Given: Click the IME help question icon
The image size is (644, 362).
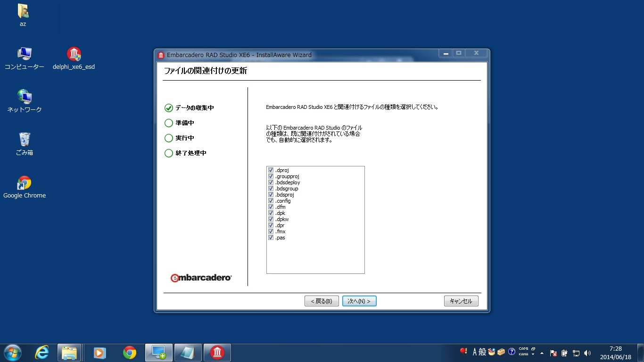Looking at the screenshot, I should [x=512, y=352].
